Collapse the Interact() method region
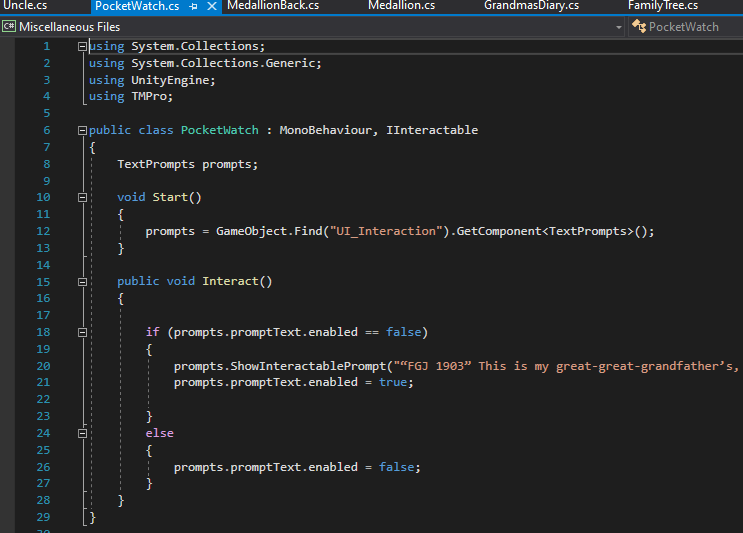The image size is (743, 533). click(x=82, y=282)
